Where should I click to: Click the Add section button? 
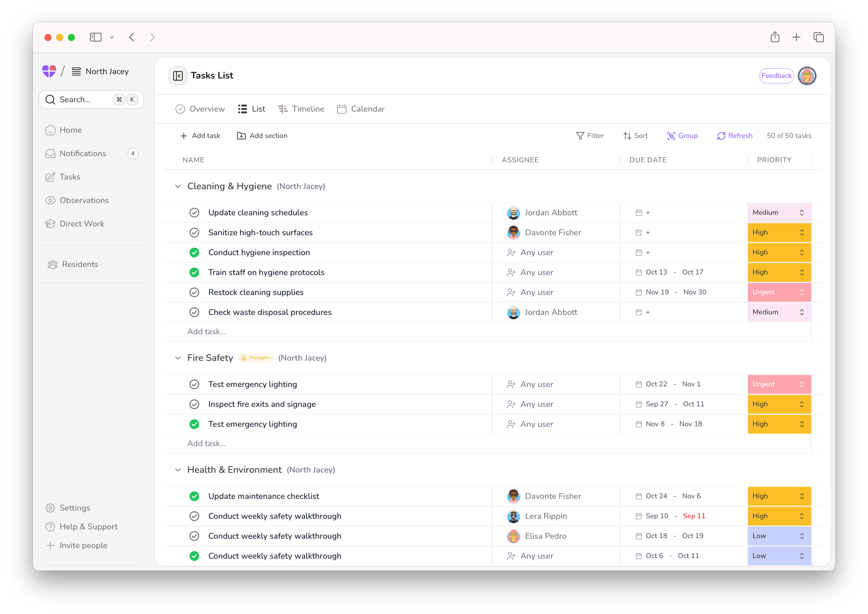[262, 136]
